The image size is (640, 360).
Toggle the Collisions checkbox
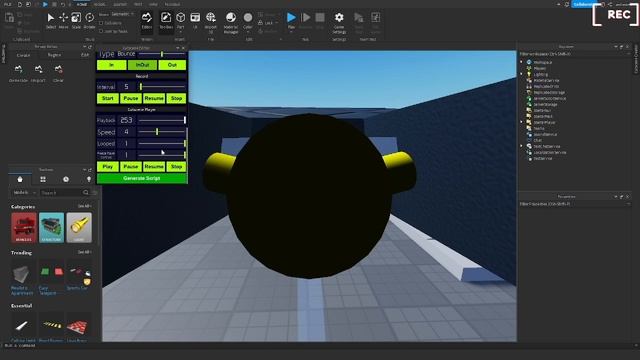[x=101, y=23]
